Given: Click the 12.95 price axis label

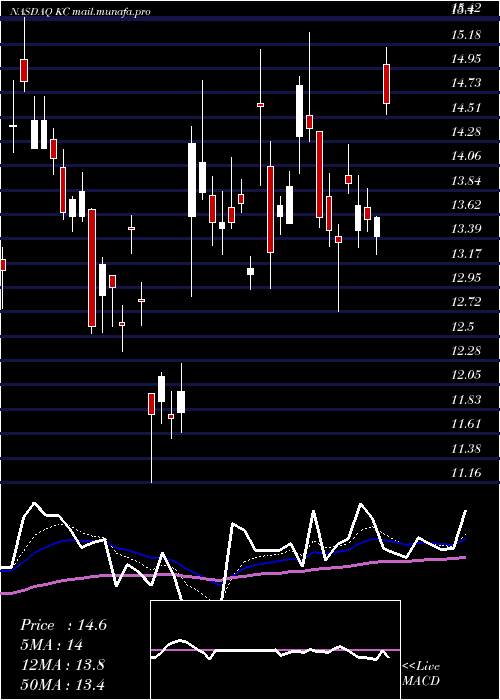Looking at the screenshot, I should (467, 278).
